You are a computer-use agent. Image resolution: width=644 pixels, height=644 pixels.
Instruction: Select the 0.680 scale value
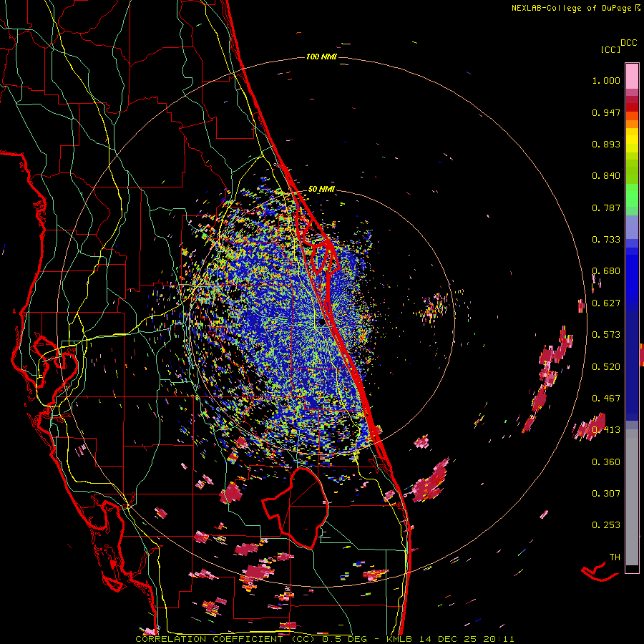(606, 271)
